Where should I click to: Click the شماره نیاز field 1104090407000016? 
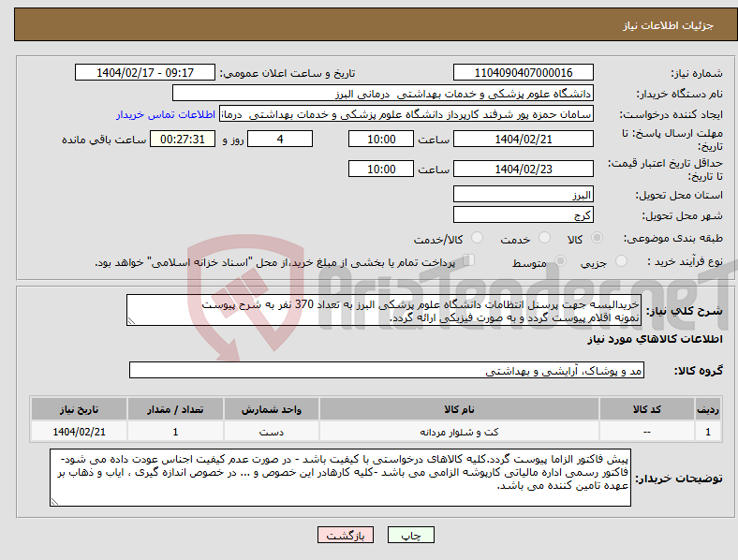pos(523,72)
